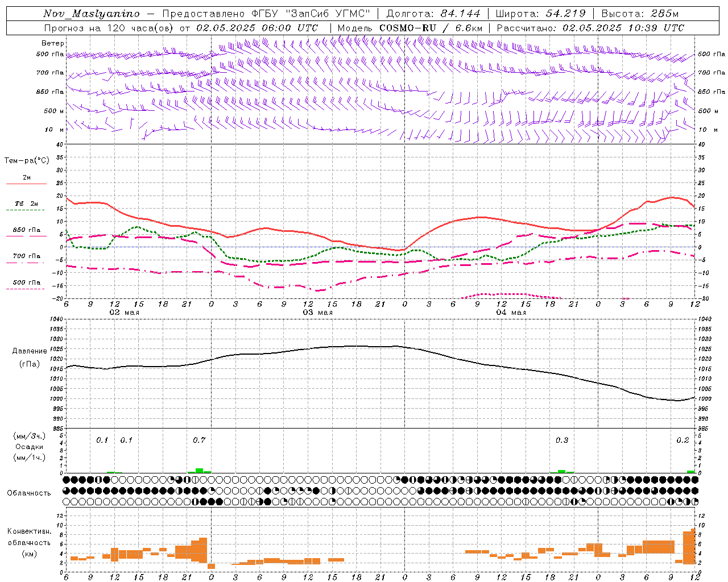Image resolution: width=728 pixels, height=582 pixels.
Task: Click the 700 гПа temperature legend entry
Action: (27, 256)
